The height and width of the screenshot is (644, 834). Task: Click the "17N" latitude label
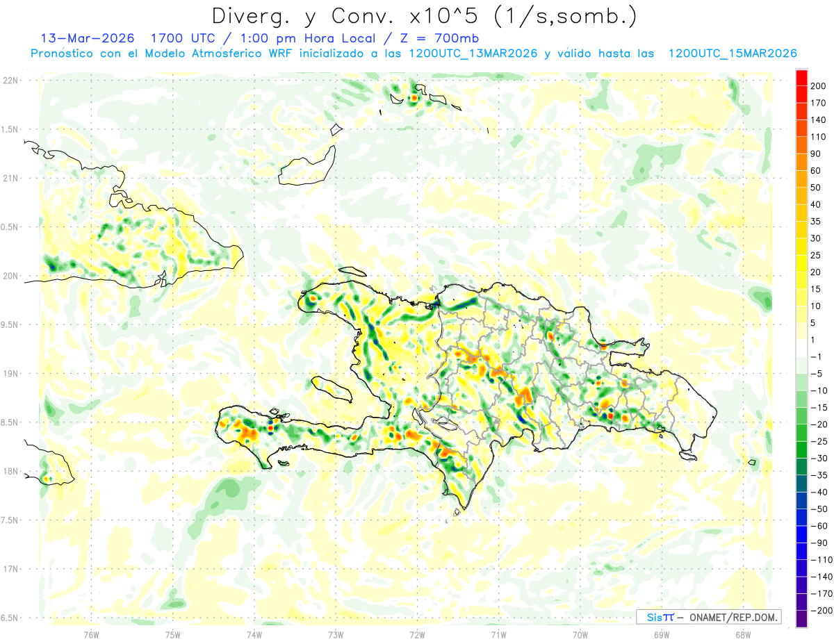(12, 569)
